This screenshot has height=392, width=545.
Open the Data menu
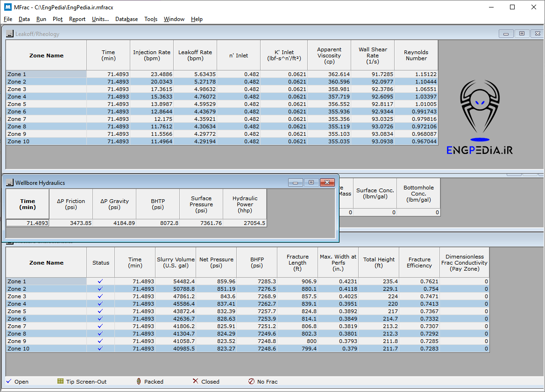point(24,19)
